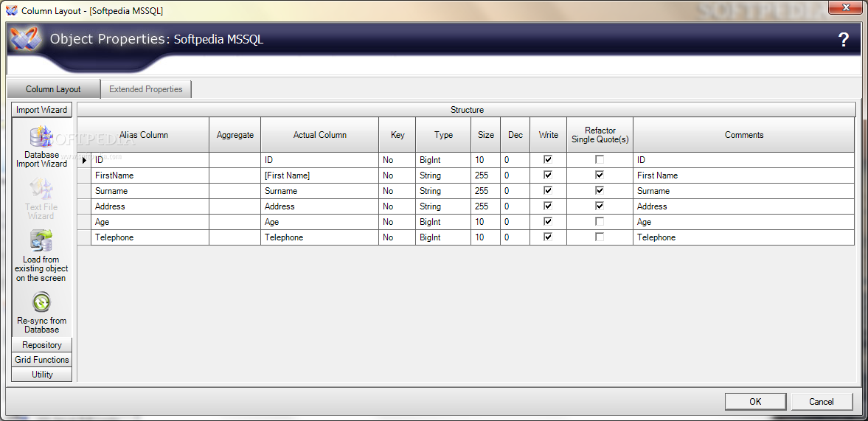Screen dimensions: 868x421
Task: Select the Address alias cell
Action: [150, 206]
